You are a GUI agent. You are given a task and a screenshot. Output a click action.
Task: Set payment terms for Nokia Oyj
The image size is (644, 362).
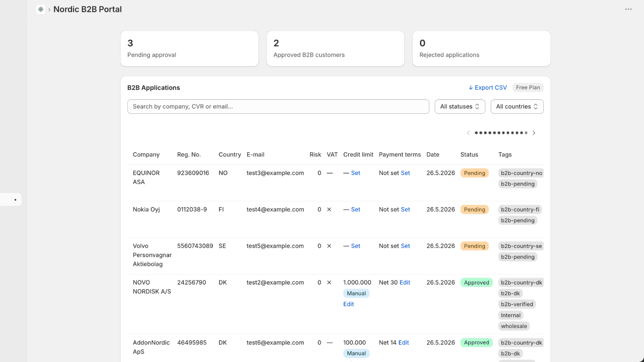coord(405,210)
